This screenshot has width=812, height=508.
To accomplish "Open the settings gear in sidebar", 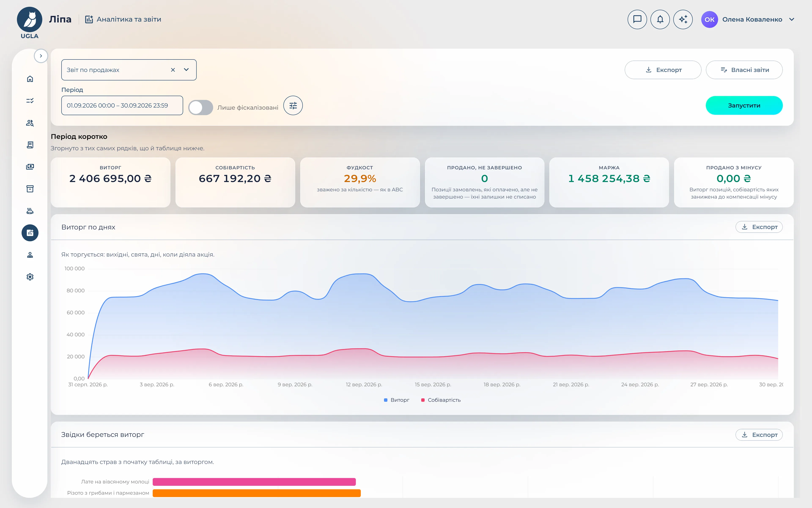I will 30,277.
